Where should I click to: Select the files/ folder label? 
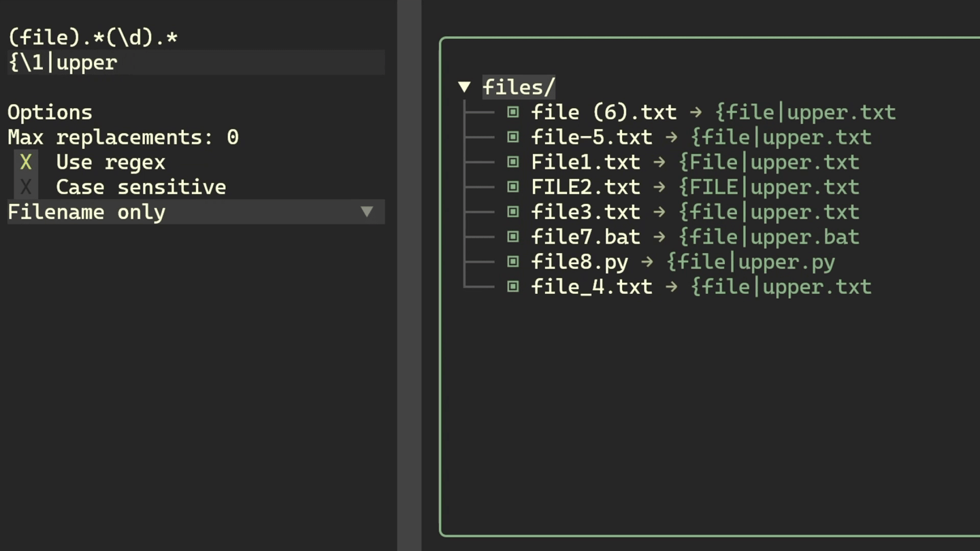tap(519, 87)
